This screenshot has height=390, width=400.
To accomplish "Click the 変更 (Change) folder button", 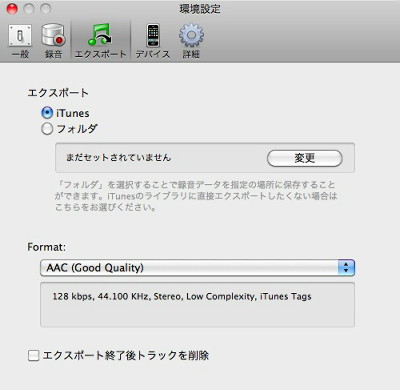I will pyautogui.click(x=305, y=158).
